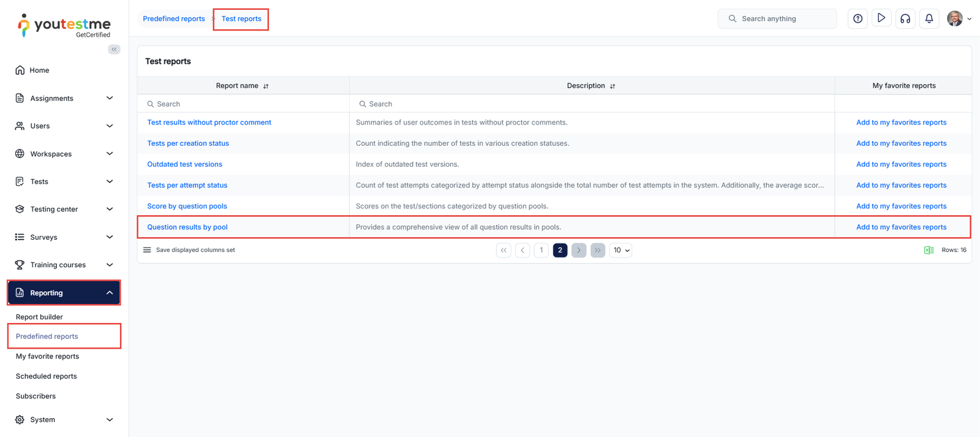Click the Assignments document icon
The height and width of the screenshot is (437, 980).
(20, 98)
